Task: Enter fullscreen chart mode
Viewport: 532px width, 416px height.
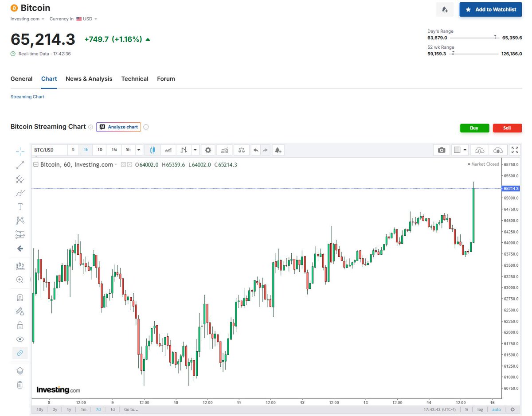Action: point(515,150)
